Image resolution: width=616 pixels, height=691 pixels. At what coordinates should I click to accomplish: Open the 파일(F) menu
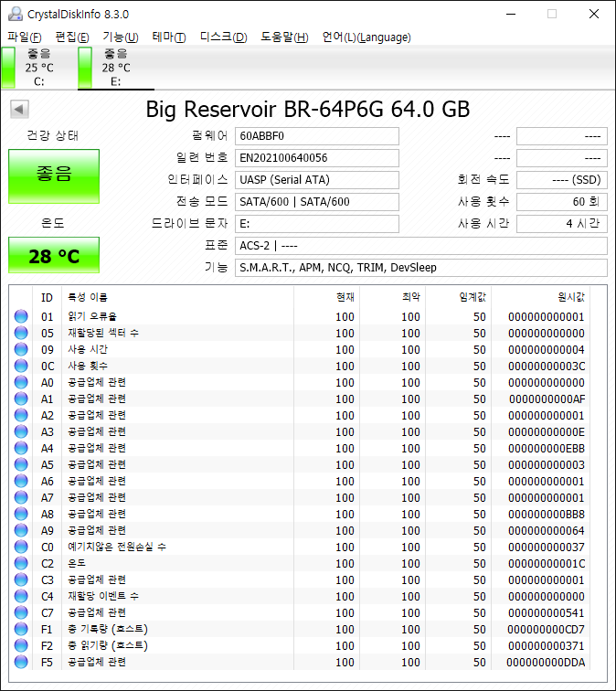[25, 37]
